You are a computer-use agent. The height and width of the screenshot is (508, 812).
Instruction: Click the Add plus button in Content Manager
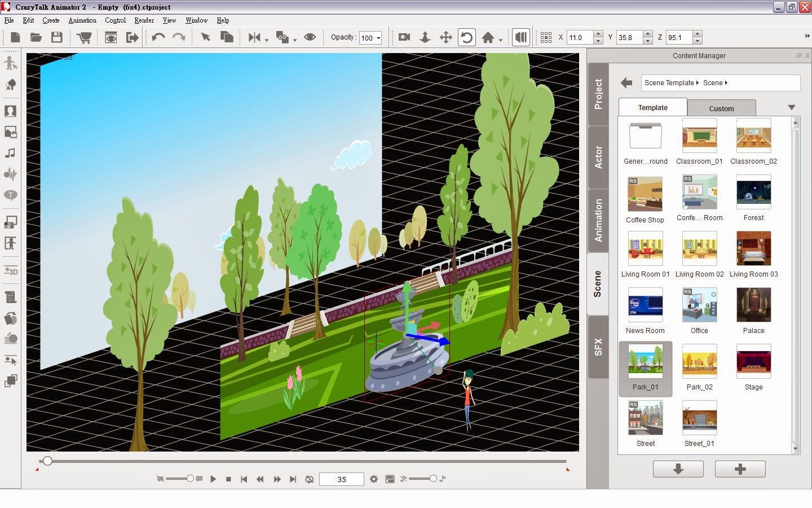[740, 469]
